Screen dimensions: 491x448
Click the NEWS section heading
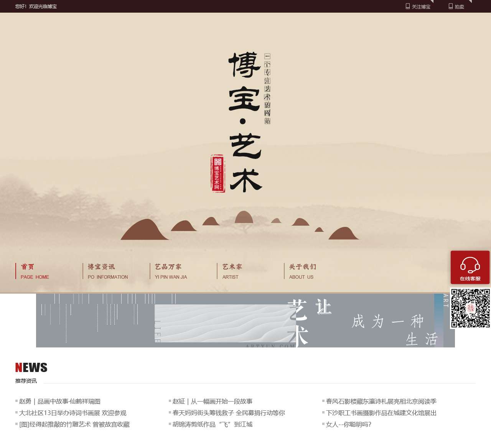tap(31, 367)
